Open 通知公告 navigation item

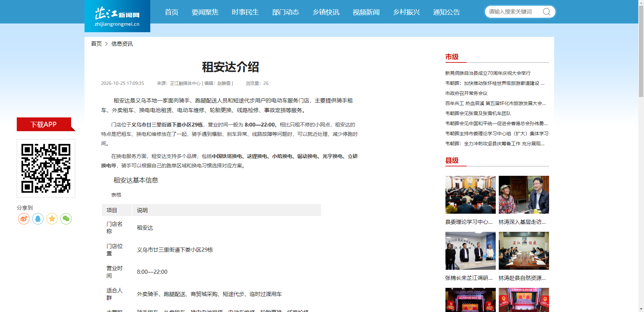446,12
